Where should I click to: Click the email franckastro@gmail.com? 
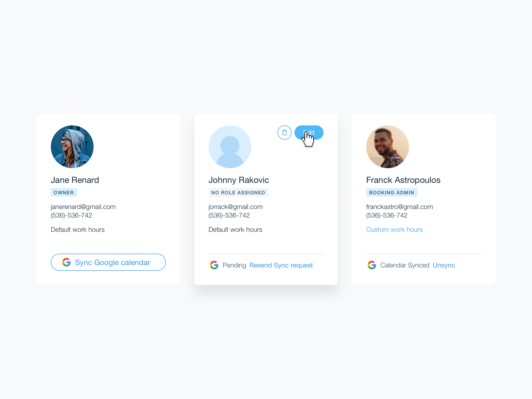point(399,207)
